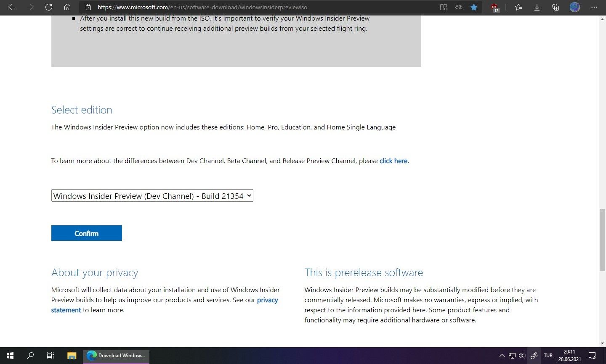This screenshot has width=606, height=364.
Task: Open the clock and calendar flyout
Action: (x=570, y=356)
